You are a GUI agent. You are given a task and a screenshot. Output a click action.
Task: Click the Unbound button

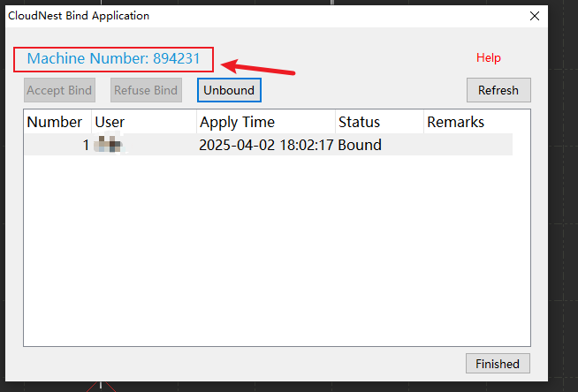229,90
